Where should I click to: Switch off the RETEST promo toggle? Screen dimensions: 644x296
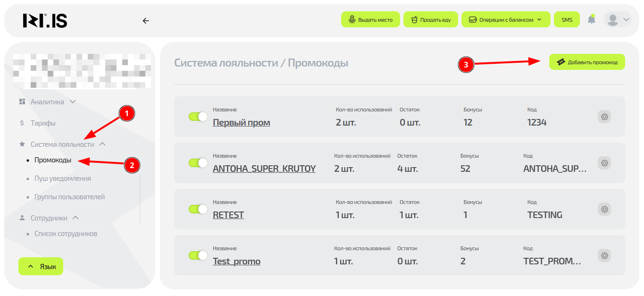(x=198, y=209)
